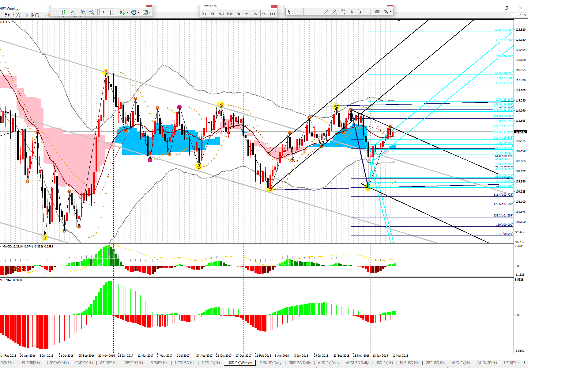Screen dimensions: 588x368
Task: Select the horizontal line tool
Action: (317, 12)
